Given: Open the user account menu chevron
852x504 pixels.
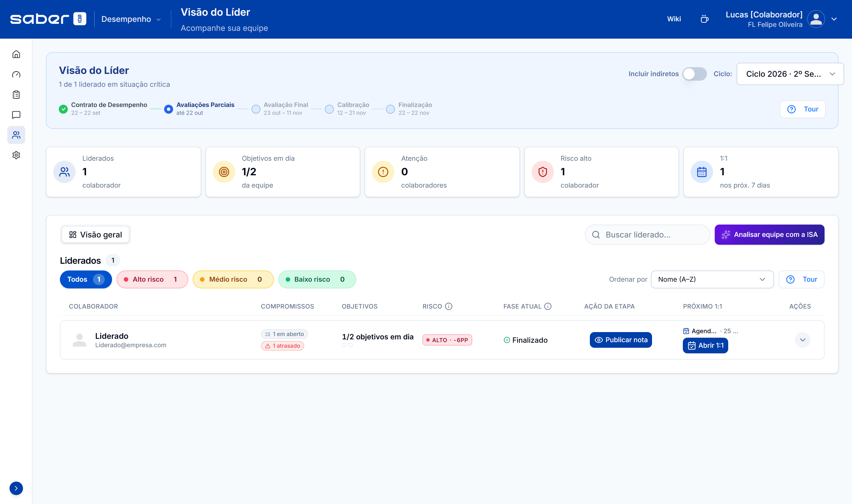Looking at the screenshot, I should (x=834, y=19).
